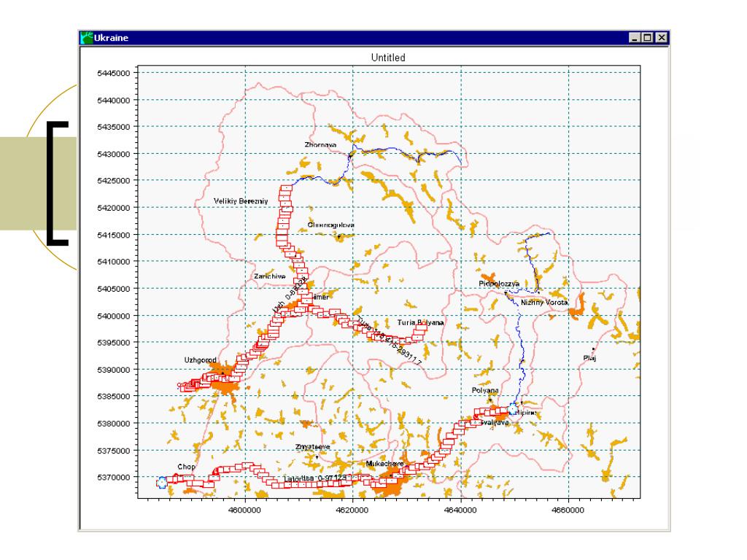Click y-axis value 5375000

point(113,451)
